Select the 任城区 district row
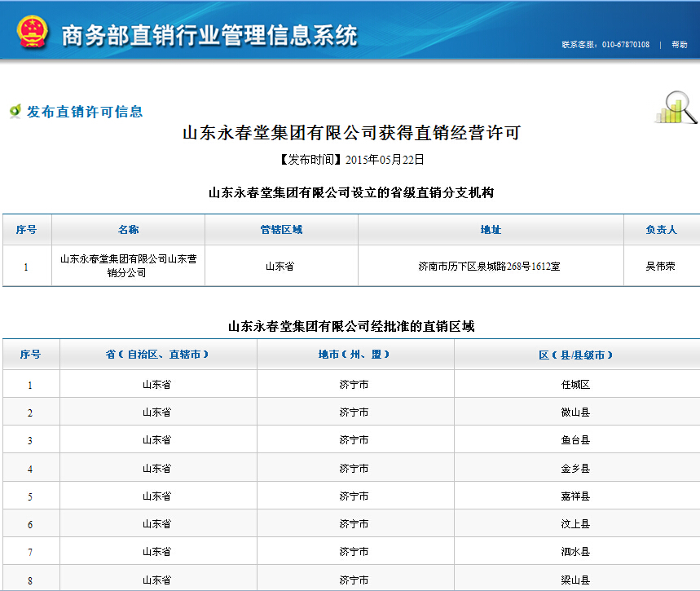Viewport: 700px width, 591px height. coord(575,385)
